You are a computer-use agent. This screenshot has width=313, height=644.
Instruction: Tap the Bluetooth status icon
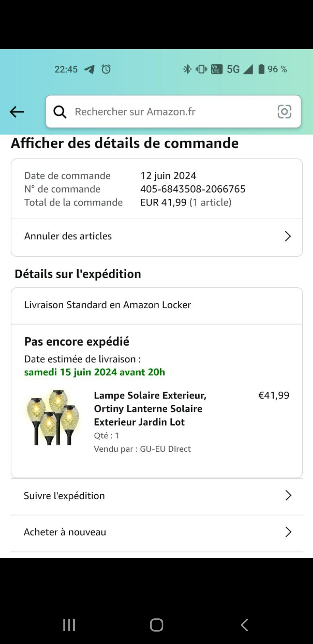coord(187,69)
